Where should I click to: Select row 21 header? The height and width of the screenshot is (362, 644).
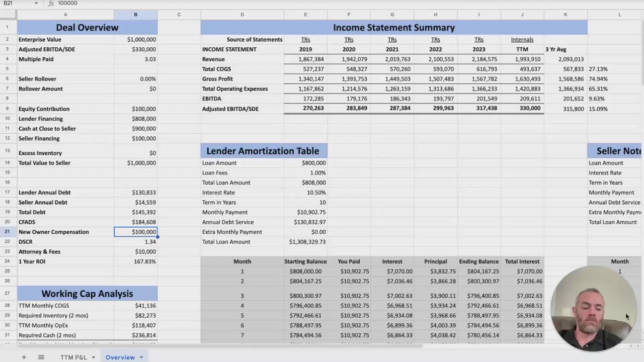8,232
